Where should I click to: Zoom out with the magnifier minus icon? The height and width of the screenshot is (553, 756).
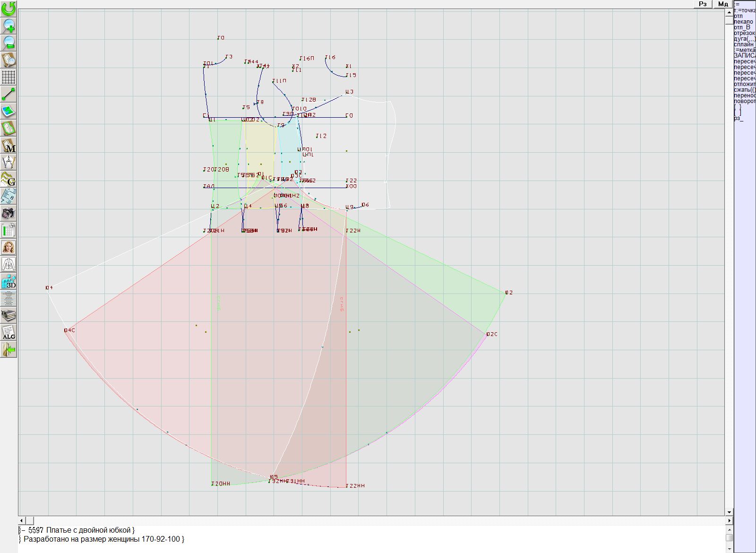point(9,43)
